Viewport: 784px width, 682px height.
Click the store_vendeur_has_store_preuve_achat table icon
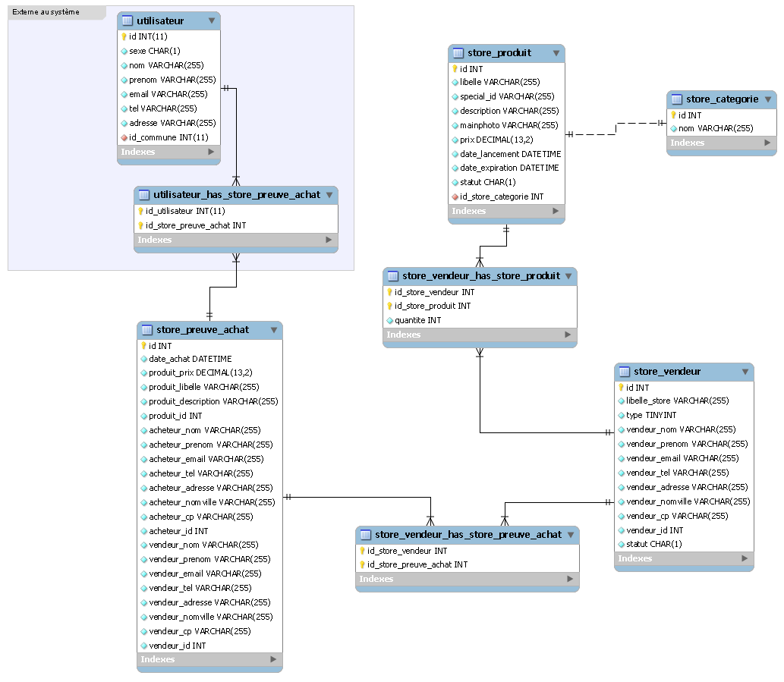point(366,534)
